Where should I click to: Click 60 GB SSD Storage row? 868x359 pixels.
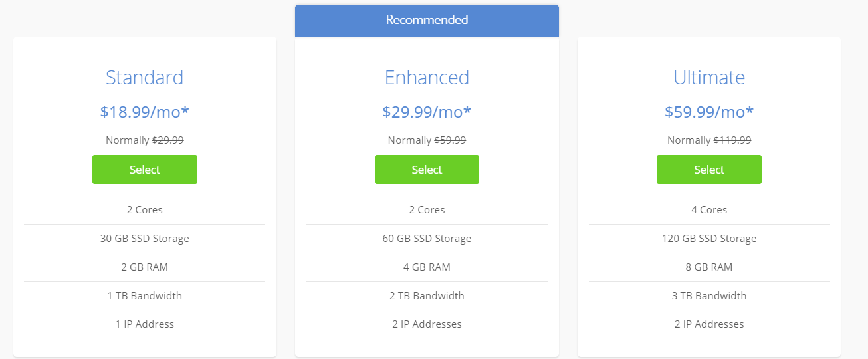tap(427, 239)
